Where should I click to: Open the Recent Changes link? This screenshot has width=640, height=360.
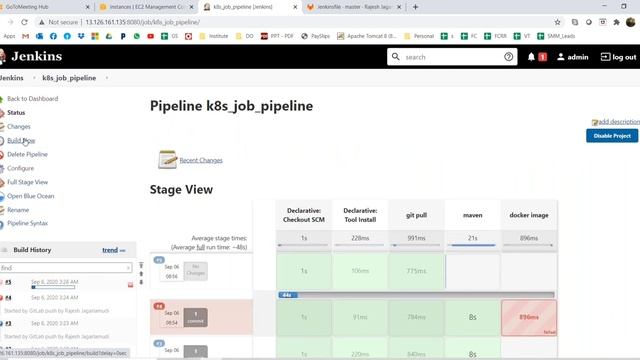201,160
